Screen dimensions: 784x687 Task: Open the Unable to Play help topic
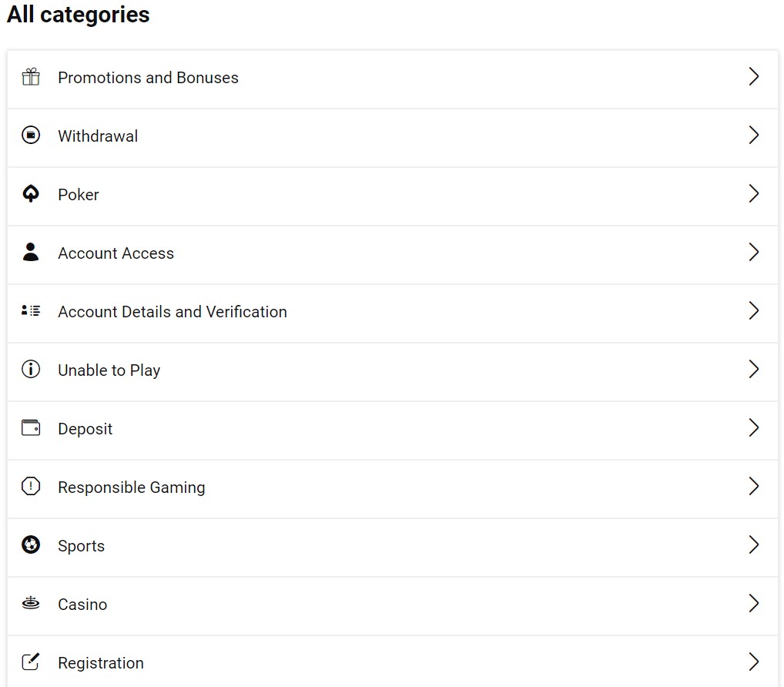click(x=109, y=370)
